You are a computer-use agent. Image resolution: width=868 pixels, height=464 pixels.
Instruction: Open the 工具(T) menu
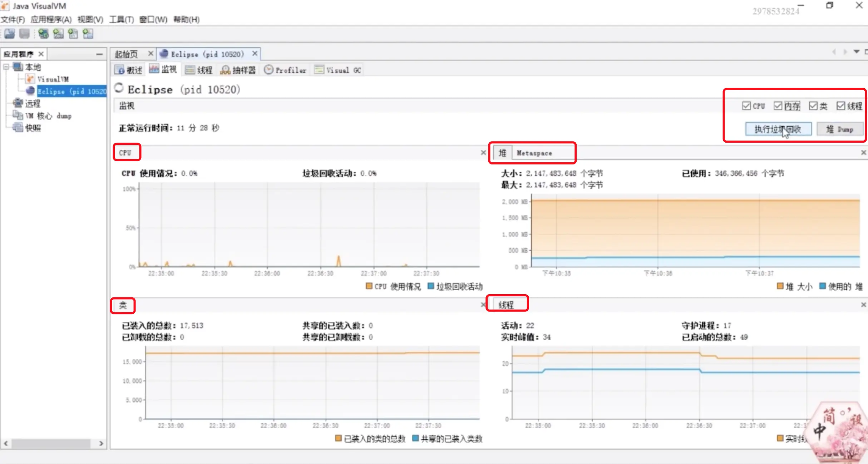pos(121,19)
